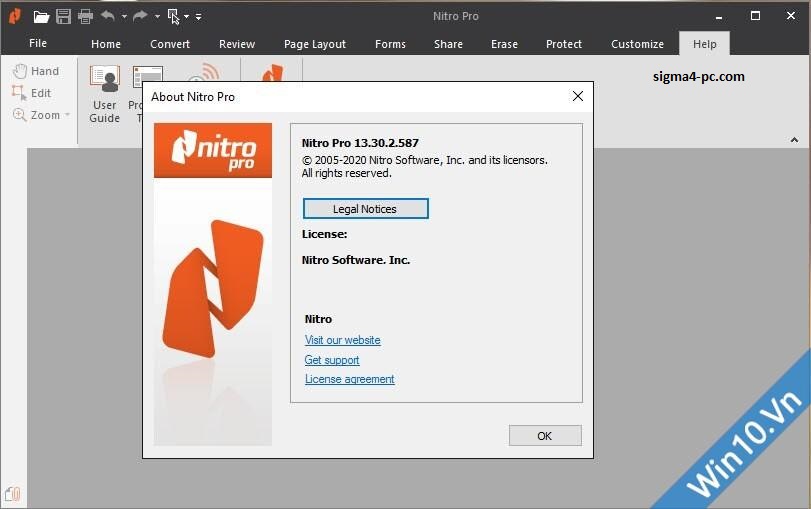Undo last action with the undo arrow
This screenshot has width=811, height=509.
[x=108, y=17]
